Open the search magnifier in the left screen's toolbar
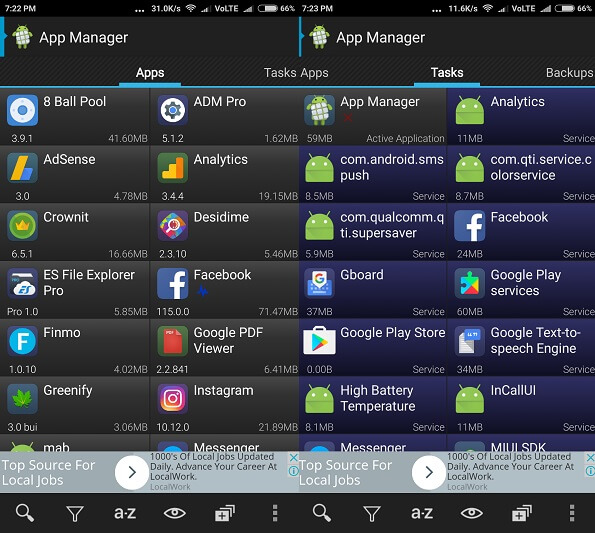595x533 pixels. click(x=25, y=513)
